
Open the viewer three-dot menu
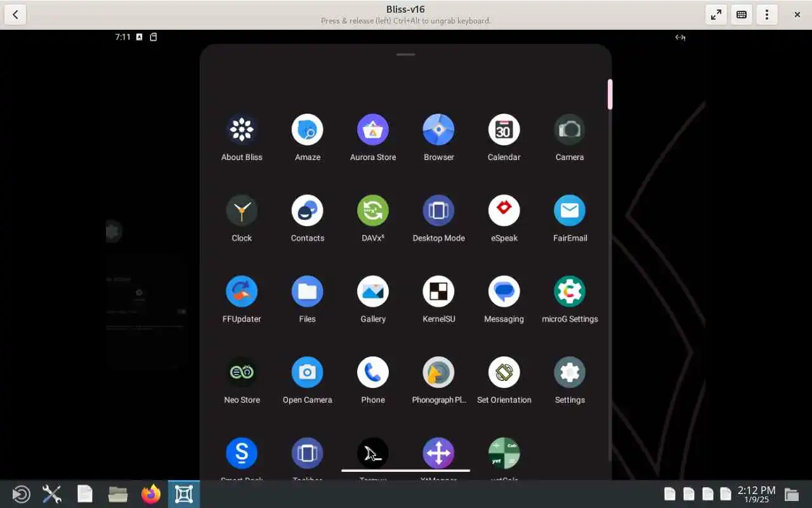(767, 15)
